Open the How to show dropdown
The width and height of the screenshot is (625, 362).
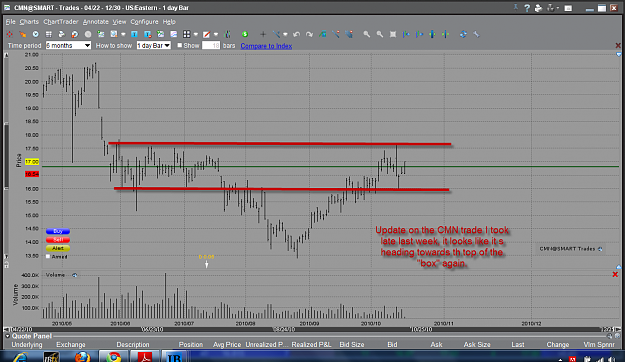pos(153,45)
